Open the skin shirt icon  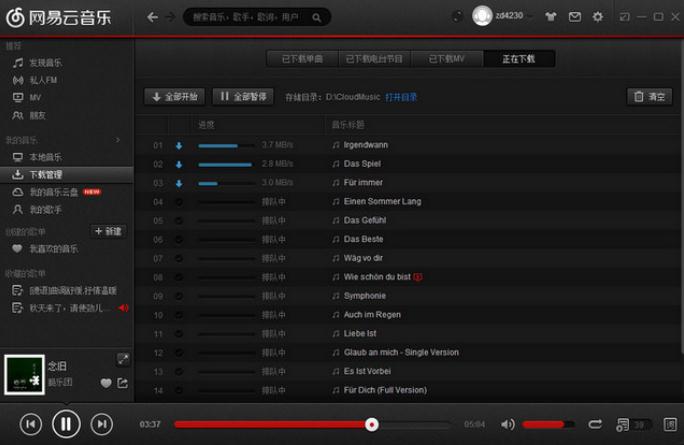(x=551, y=17)
